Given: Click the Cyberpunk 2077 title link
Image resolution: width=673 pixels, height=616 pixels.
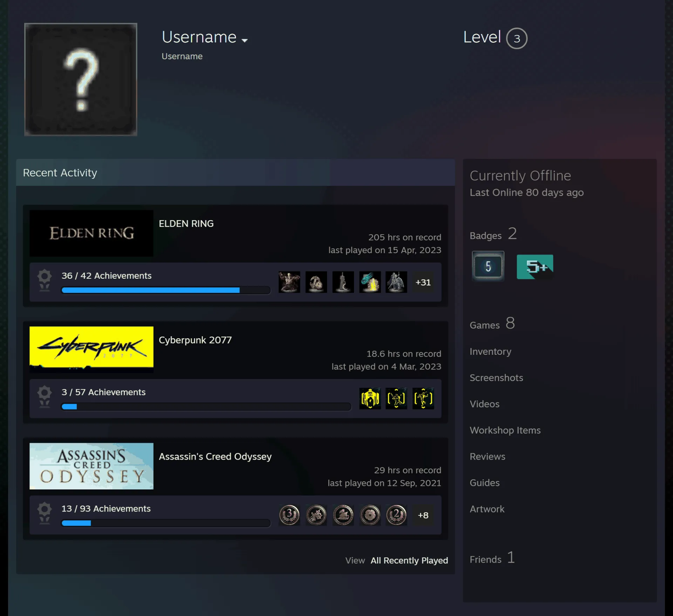Looking at the screenshot, I should (x=195, y=340).
